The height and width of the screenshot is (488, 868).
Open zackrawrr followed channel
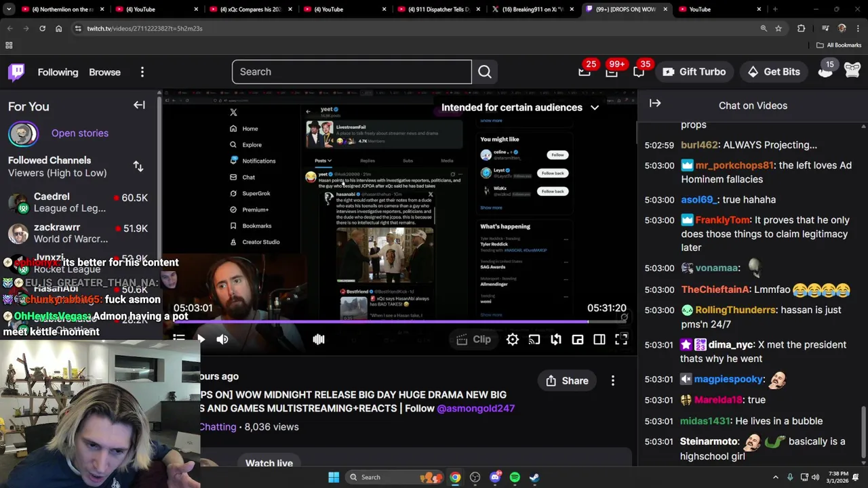point(80,233)
